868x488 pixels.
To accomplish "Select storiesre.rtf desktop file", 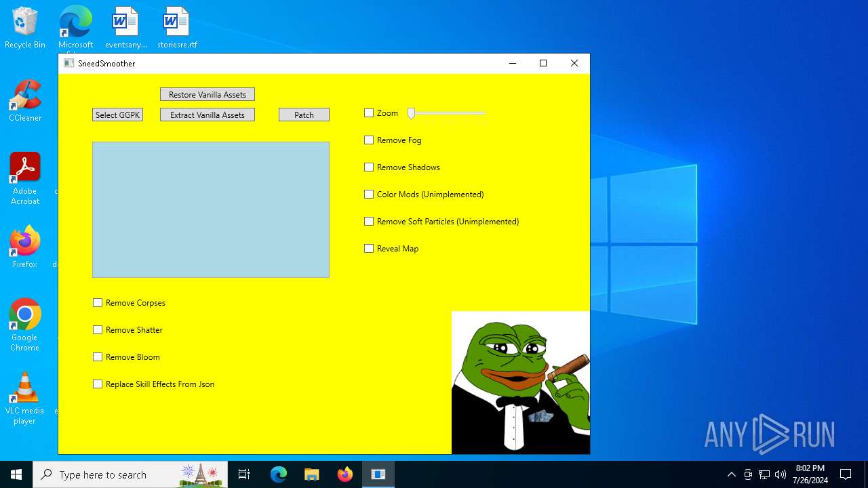I will [x=176, y=28].
